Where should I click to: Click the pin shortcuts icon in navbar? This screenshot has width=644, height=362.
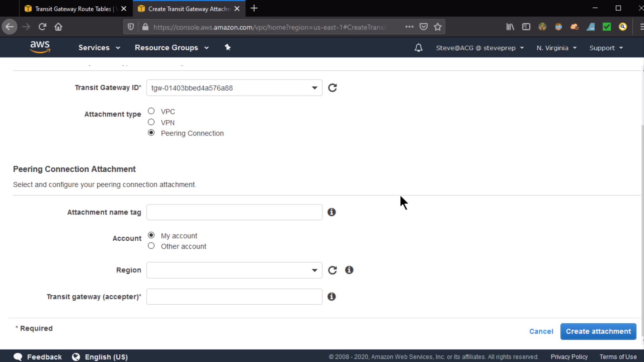[228, 48]
